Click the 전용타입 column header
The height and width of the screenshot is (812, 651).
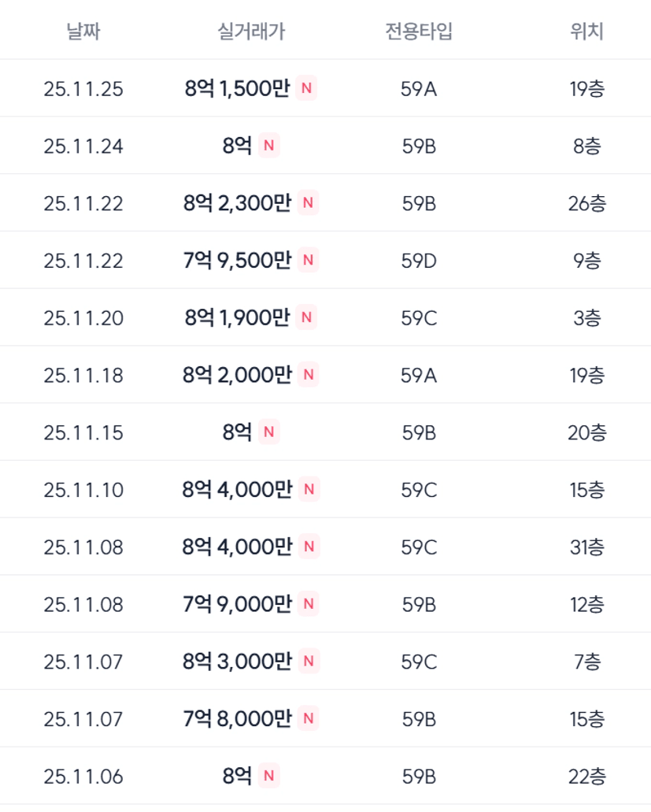(x=419, y=32)
